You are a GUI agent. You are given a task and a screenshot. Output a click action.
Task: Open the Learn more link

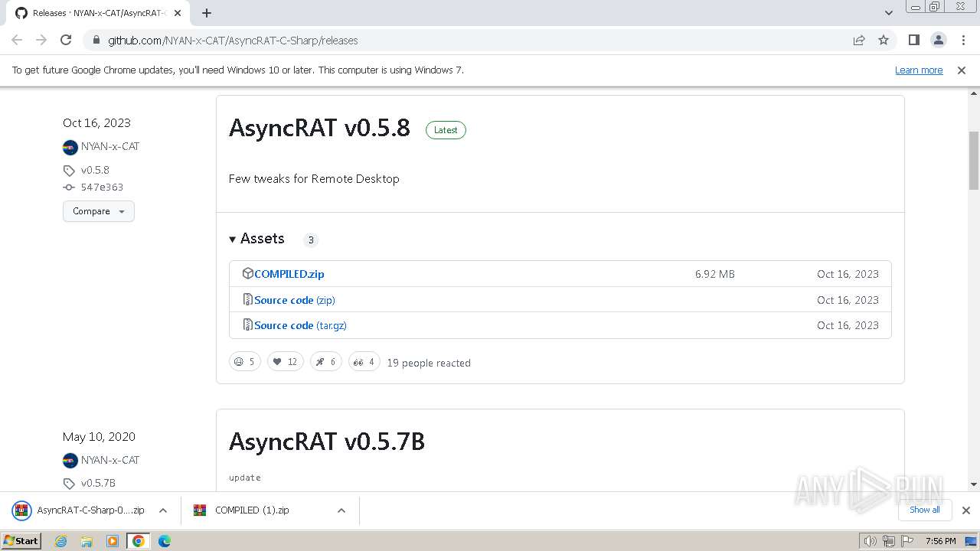[x=919, y=70]
